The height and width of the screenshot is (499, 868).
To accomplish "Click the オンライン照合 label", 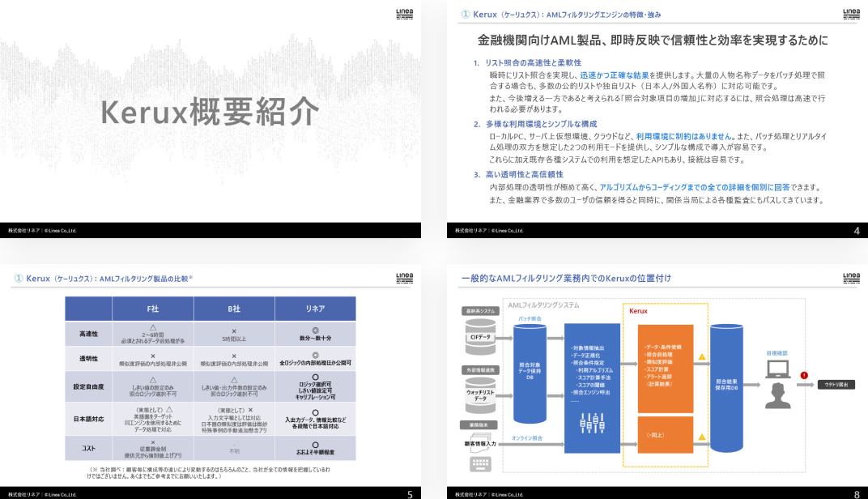I will pyautogui.click(x=527, y=438).
